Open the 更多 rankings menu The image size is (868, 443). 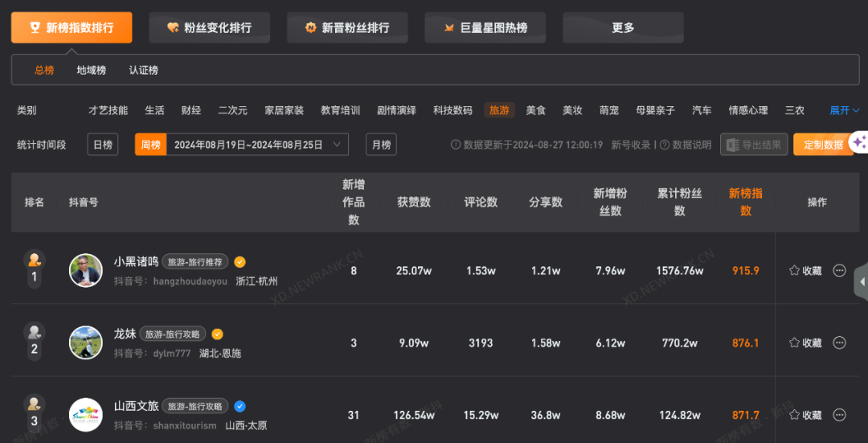[623, 27]
